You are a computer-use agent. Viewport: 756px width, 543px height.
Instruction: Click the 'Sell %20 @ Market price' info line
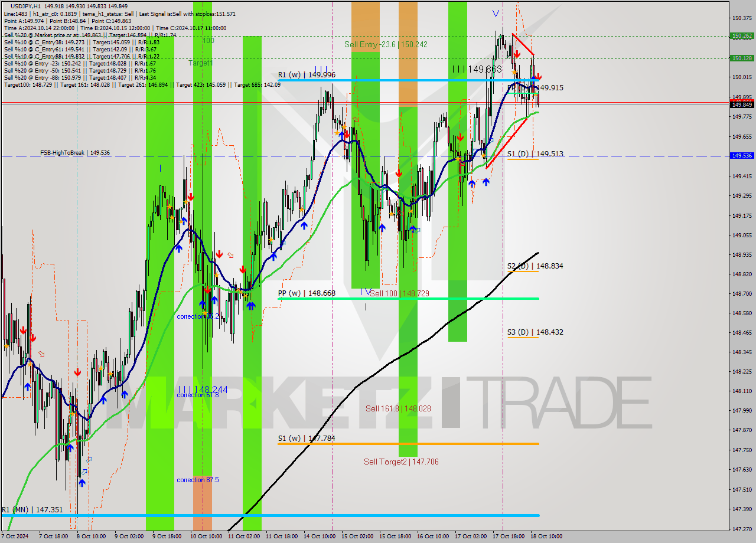90,35
